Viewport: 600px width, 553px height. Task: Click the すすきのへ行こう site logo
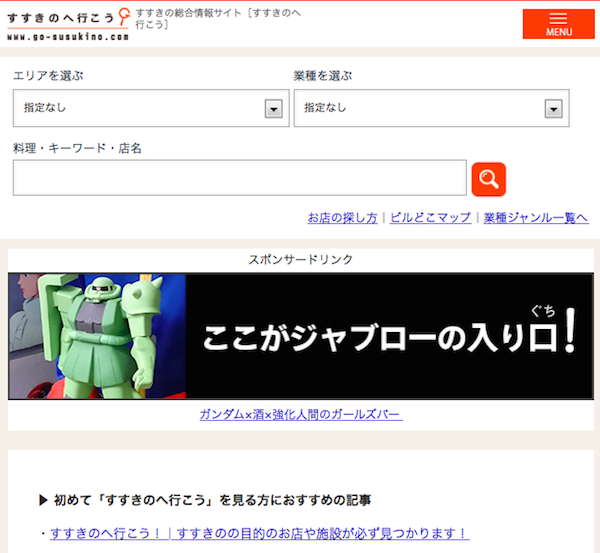point(60,17)
